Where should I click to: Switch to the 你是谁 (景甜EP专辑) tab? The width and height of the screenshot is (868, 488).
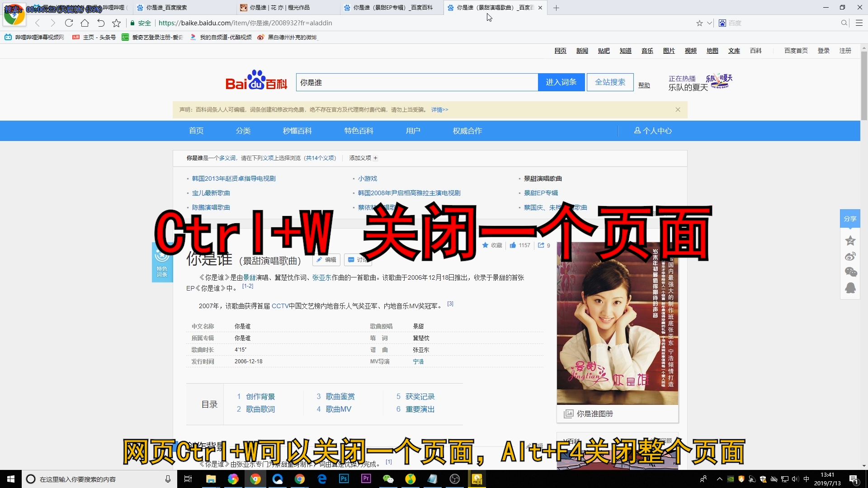(392, 8)
